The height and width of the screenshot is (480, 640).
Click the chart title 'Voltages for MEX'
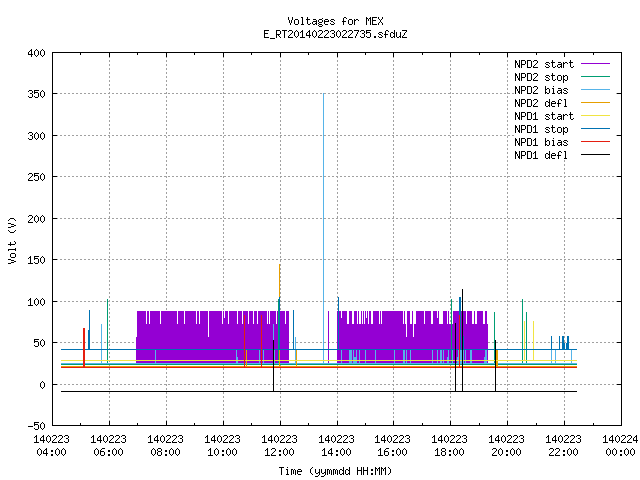tap(335, 21)
